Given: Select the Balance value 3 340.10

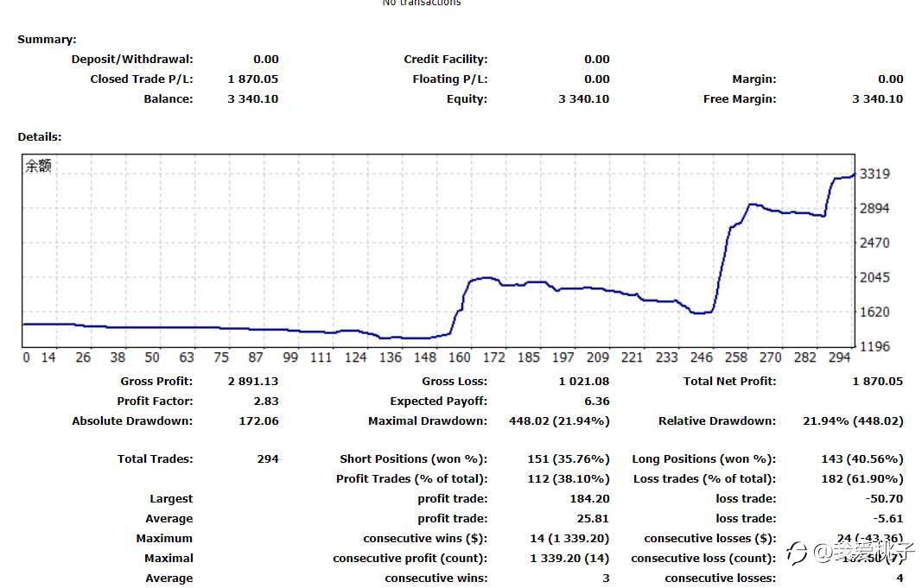Looking at the screenshot, I should (253, 99).
